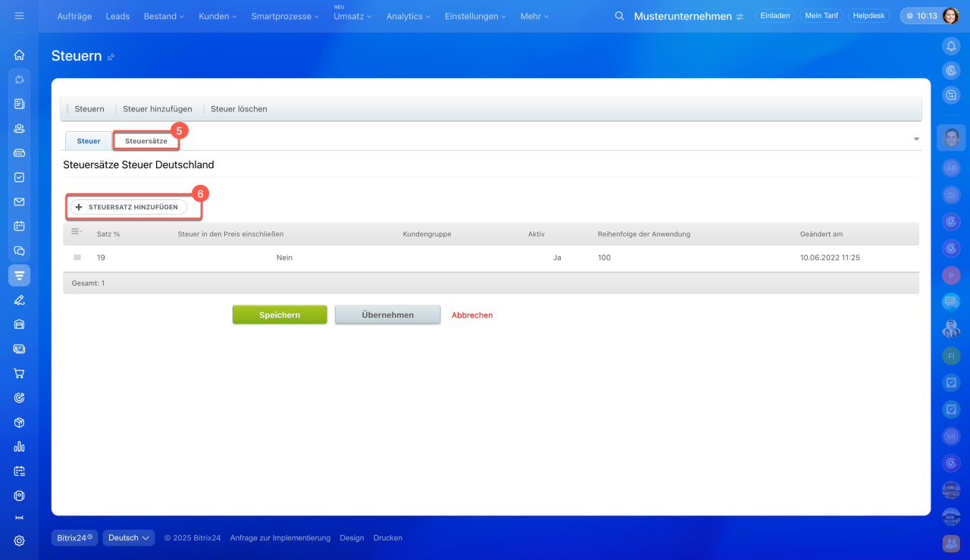
Task: Open Mein Tarif
Action: (x=821, y=15)
